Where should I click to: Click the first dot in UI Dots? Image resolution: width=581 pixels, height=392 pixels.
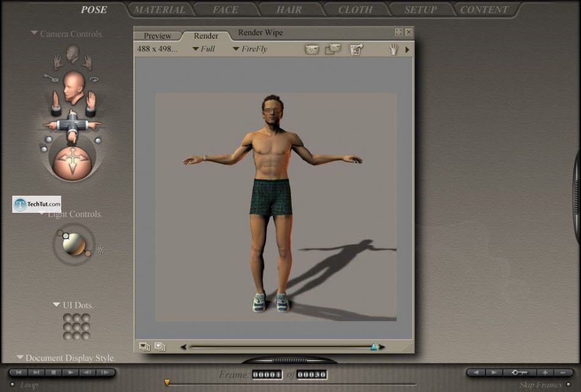(x=68, y=318)
